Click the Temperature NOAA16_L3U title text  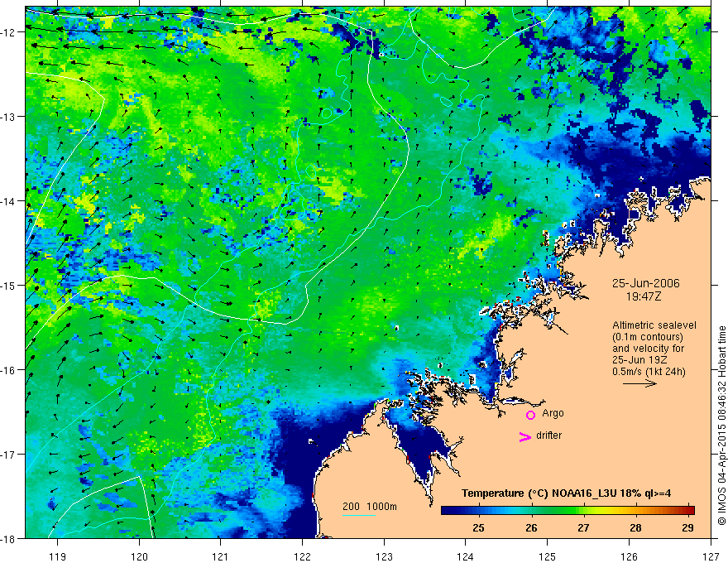[x=566, y=493]
